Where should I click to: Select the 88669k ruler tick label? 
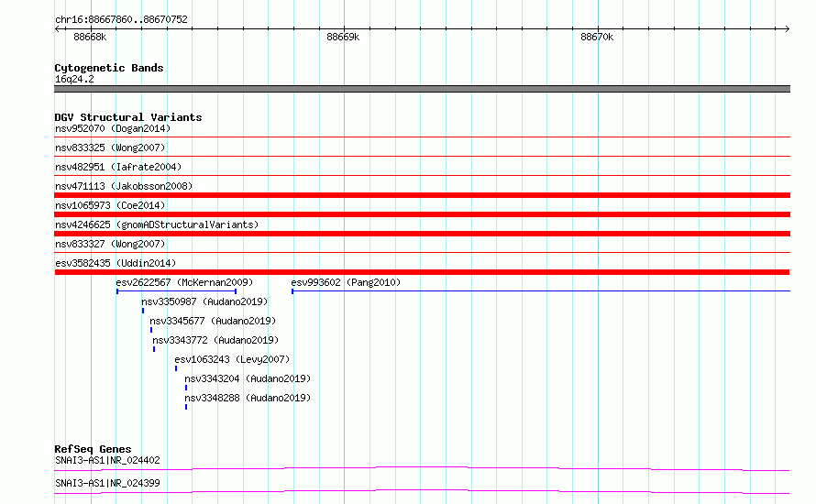343,37
